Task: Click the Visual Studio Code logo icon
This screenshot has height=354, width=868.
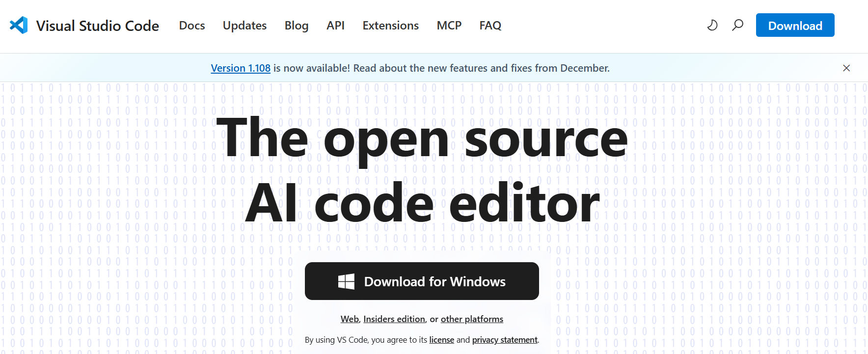Action: click(19, 25)
